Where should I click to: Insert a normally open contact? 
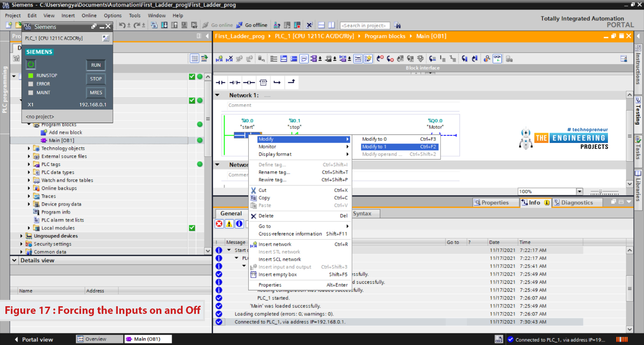(x=220, y=83)
